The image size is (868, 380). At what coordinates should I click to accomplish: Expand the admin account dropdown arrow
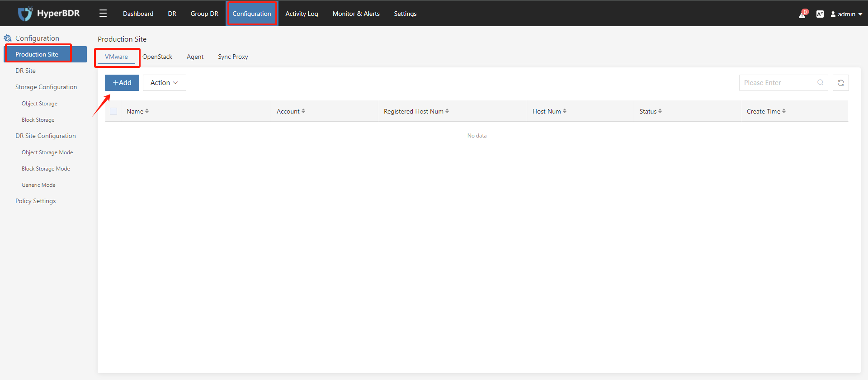coord(860,14)
